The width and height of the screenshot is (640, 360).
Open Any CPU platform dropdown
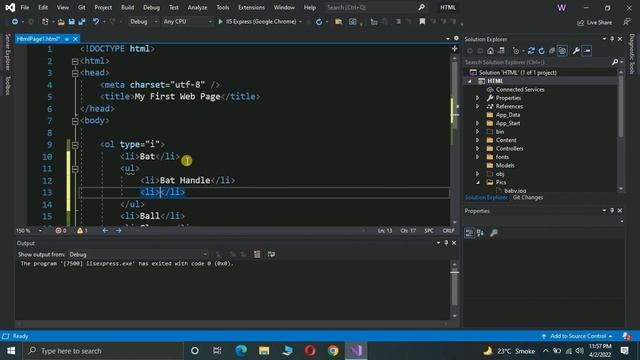pos(188,22)
